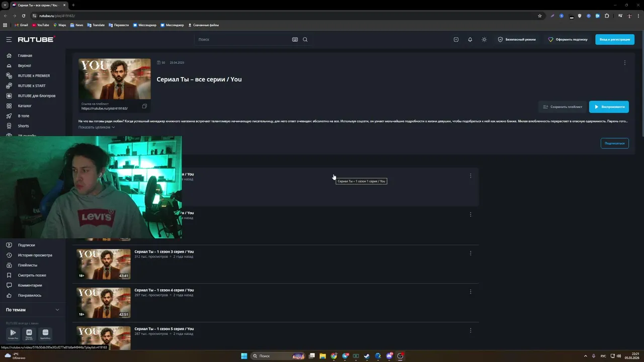Click title Сериал Ты – 1 сезон 3 серия
The height and width of the screenshot is (362, 644).
(x=164, y=251)
